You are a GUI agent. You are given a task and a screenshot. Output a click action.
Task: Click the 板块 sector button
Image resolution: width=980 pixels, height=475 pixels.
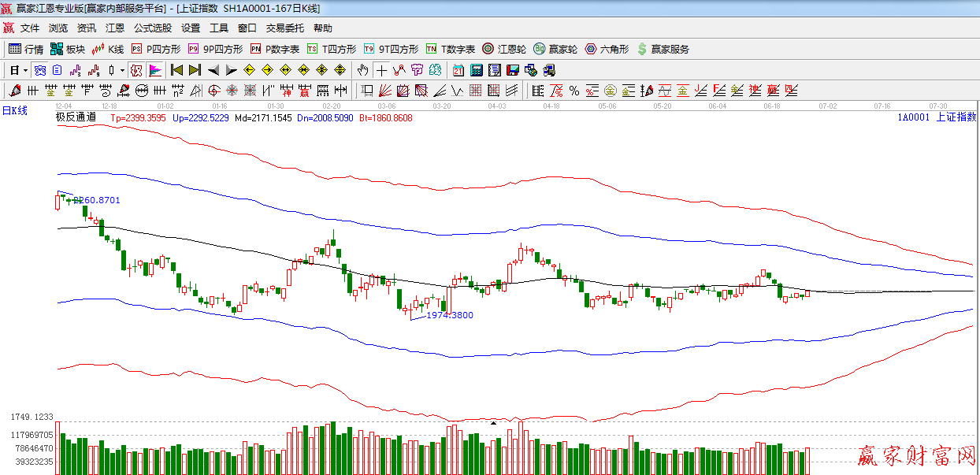67,49
